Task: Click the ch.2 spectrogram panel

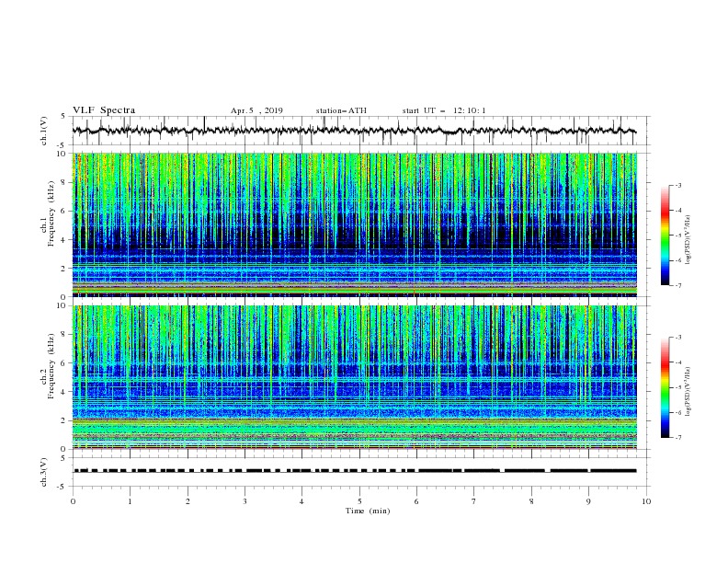Action: coord(355,377)
